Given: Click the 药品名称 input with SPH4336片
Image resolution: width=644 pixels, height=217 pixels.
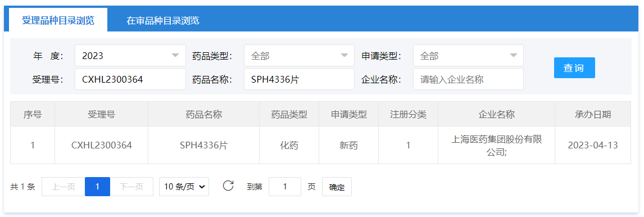Looking at the screenshot, I should (x=299, y=79).
